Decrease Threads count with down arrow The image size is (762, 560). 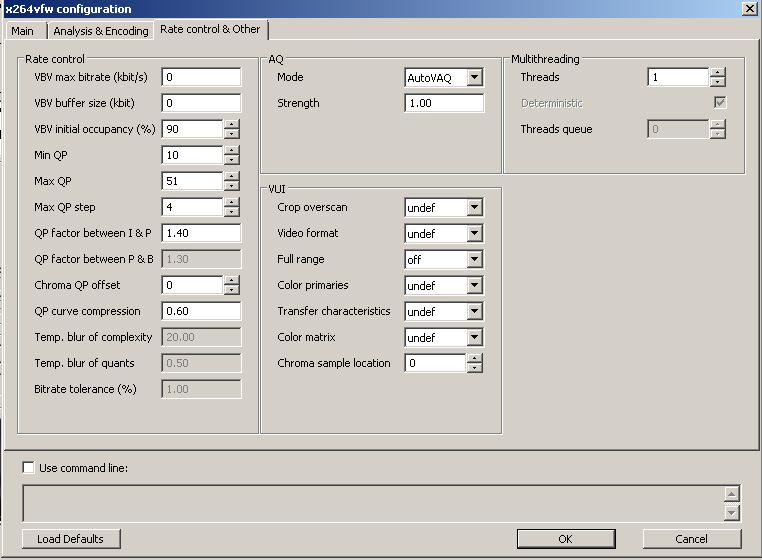[718, 82]
